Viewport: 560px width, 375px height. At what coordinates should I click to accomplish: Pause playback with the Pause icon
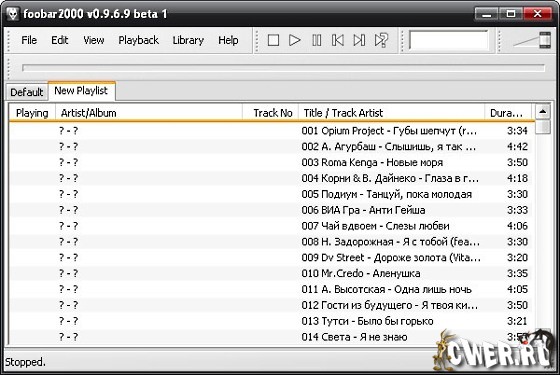point(316,40)
